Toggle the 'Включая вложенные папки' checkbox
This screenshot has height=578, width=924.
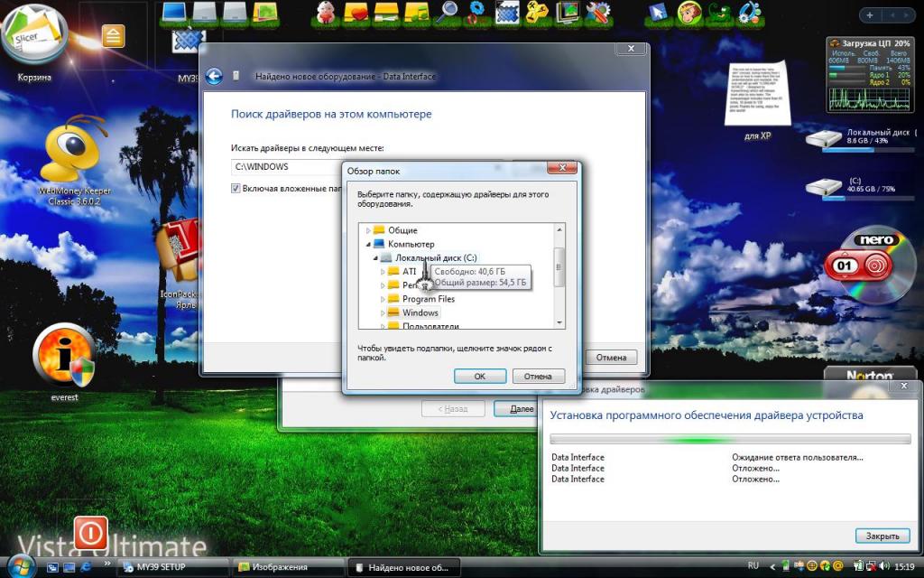[x=236, y=189]
